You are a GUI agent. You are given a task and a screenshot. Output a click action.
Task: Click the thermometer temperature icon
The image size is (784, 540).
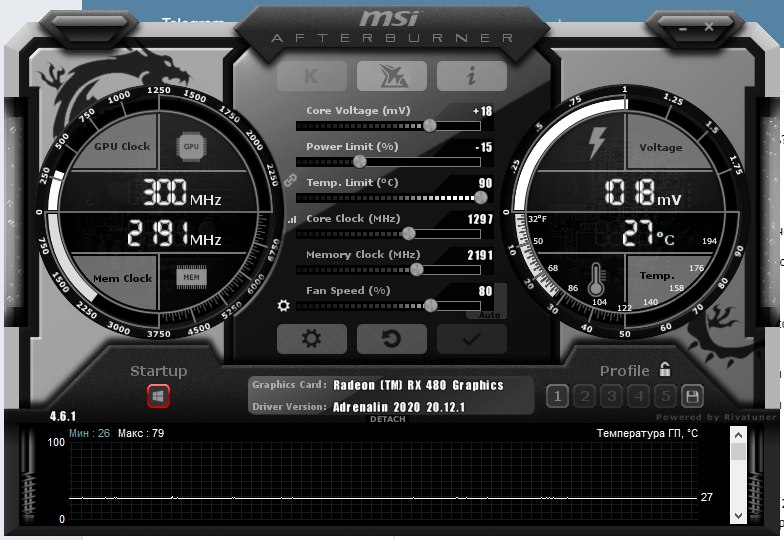click(x=596, y=280)
